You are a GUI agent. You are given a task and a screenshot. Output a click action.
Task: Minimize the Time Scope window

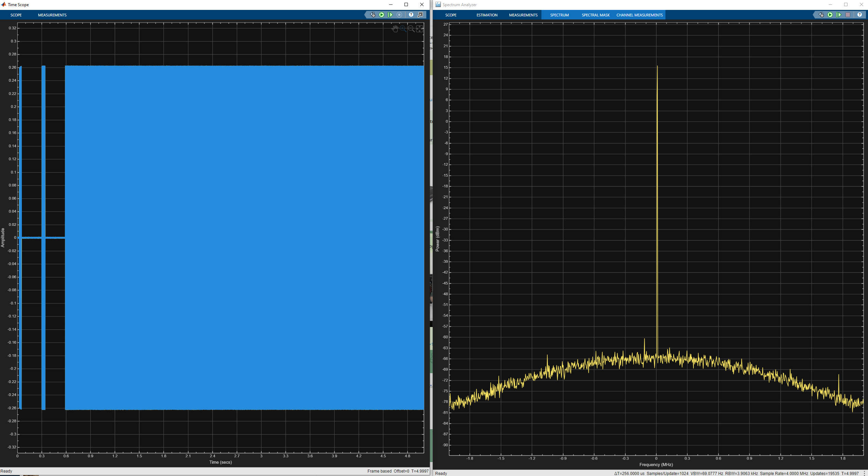coord(390,4)
